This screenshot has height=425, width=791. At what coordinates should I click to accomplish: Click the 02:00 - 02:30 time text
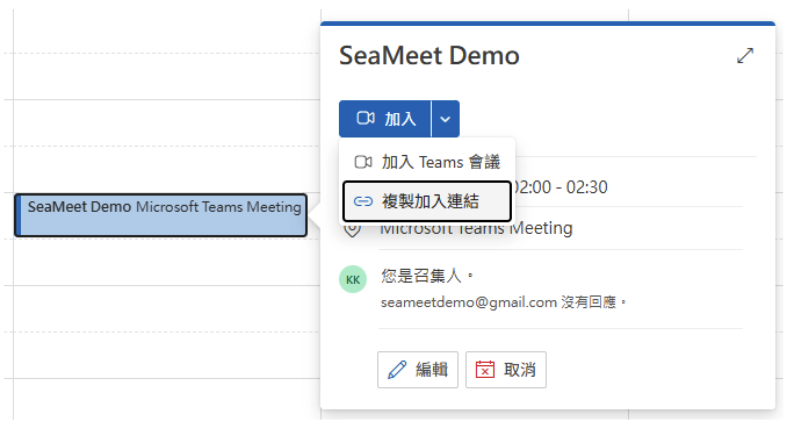(559, 187)
